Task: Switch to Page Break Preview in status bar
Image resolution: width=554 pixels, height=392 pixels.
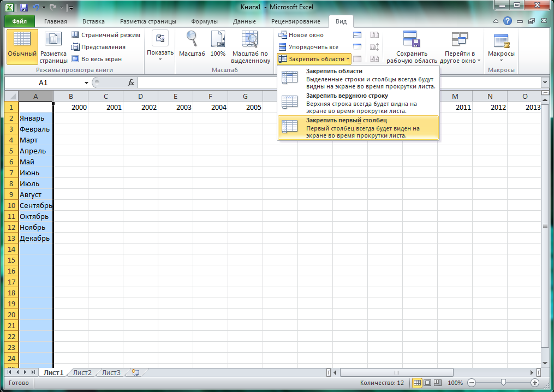Action: pos(438,383)
